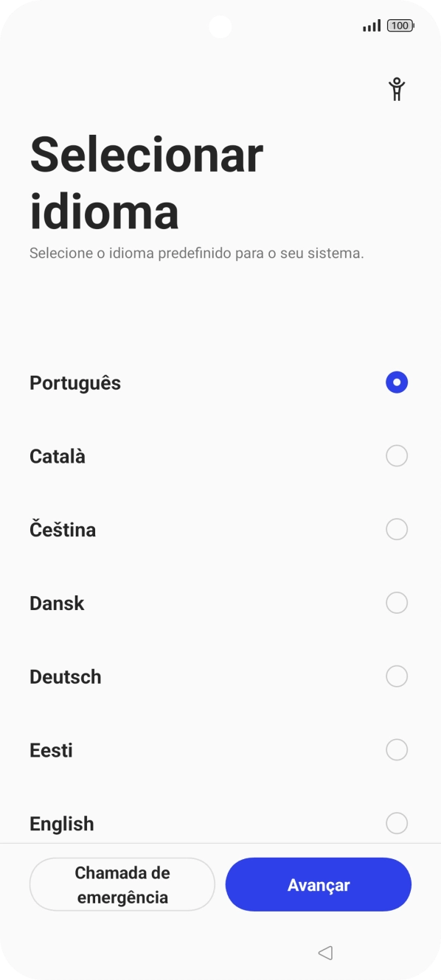Screen dimensions: 441x980
Task: Select the Português radio button
Action: click(397, 382)
